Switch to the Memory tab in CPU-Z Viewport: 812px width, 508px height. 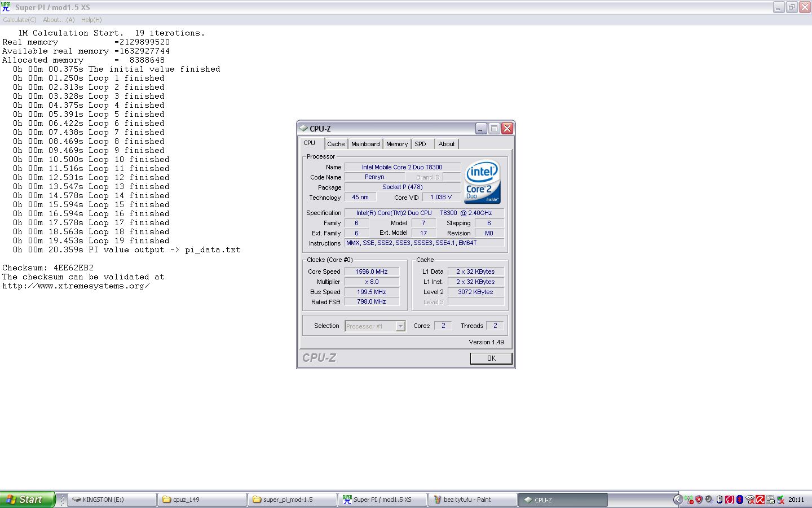pyautogui.click(x=397, y=144)
